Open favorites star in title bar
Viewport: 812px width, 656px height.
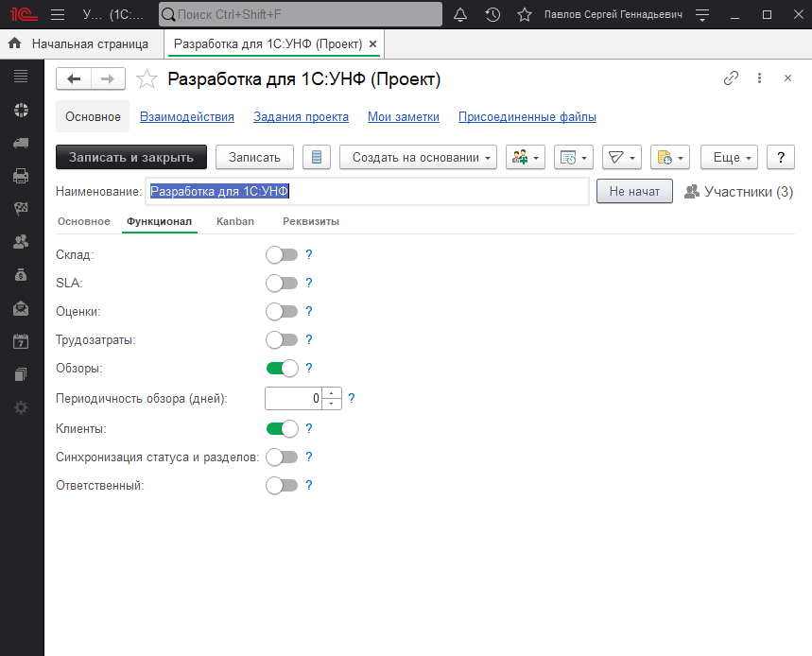(x=525, y=14)
